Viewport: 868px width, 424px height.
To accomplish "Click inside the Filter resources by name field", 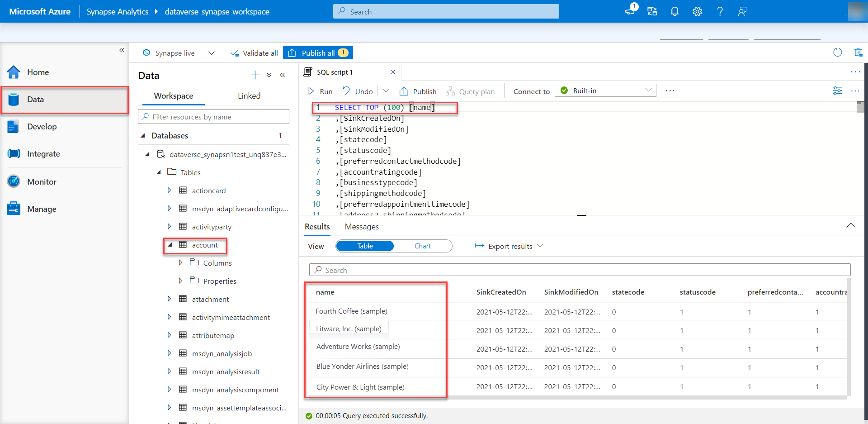I will coord(212,116).
